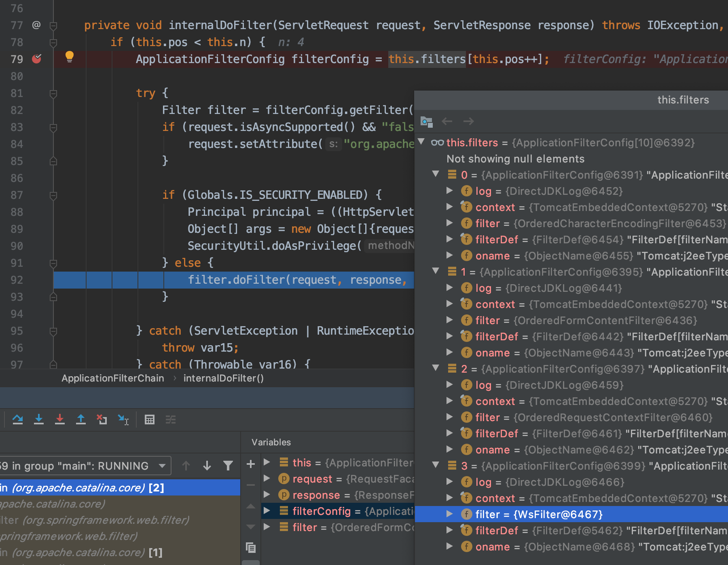Viewport: 728px width, 565px height.
Task: Expand the filter variable in Variables panel
Action: [267, 527]
